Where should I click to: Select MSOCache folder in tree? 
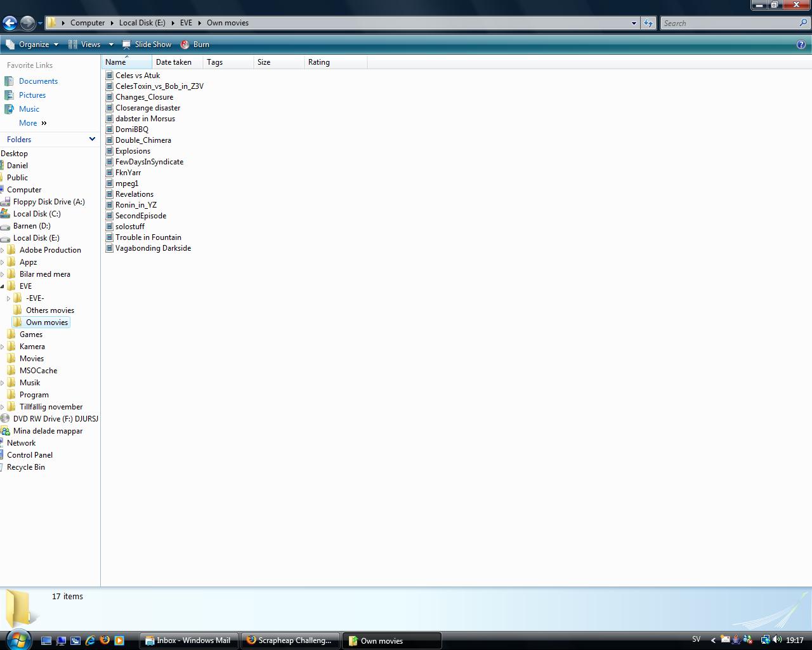38,371
